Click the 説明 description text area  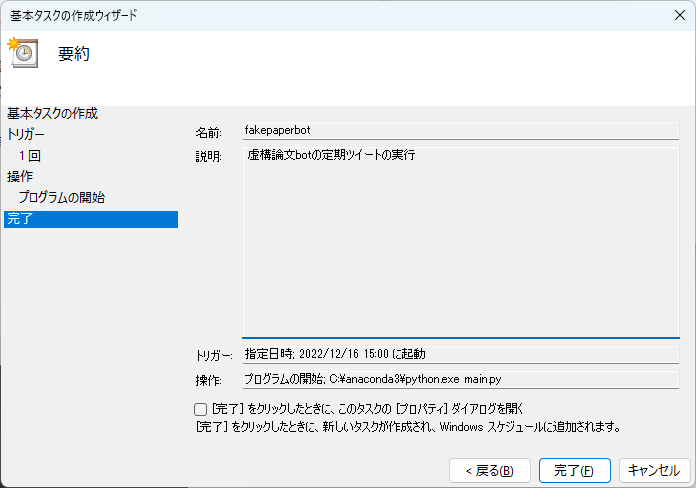(461, 242)
